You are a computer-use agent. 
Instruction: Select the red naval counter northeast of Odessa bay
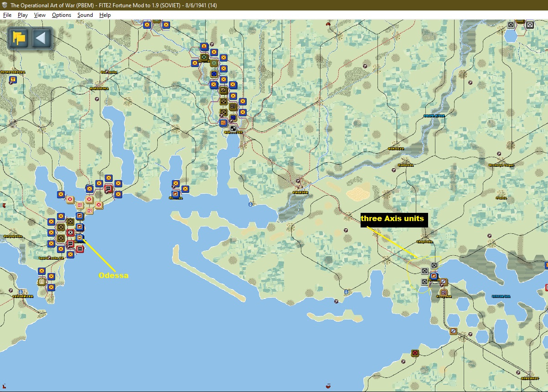tap(108, 188)
